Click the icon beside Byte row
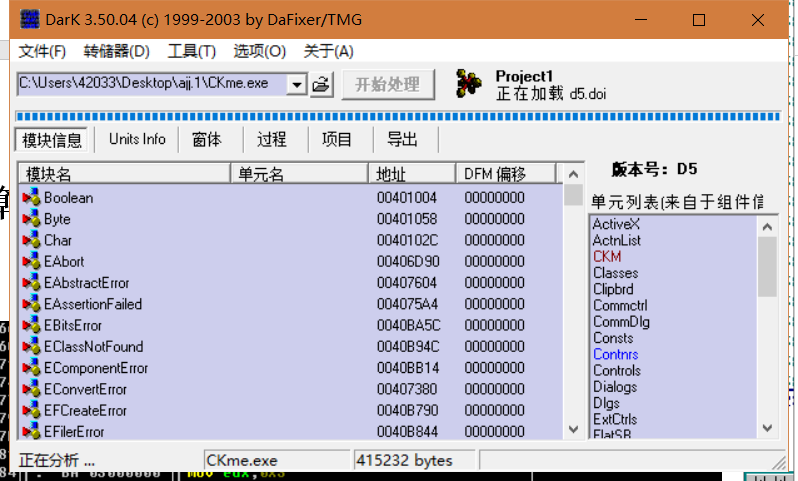This screenshot has width=798, height=481. point(31,219)
